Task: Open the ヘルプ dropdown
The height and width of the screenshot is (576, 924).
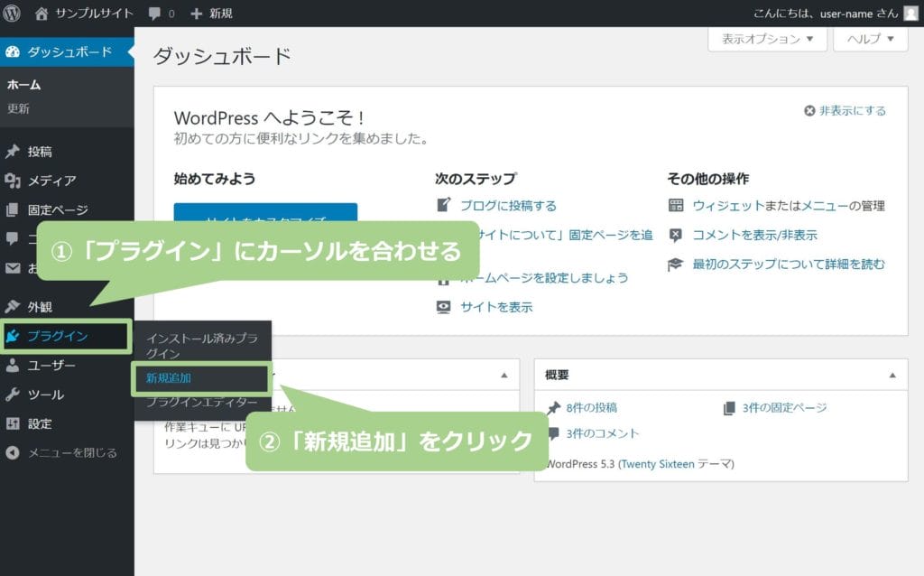Action: pos(871,39)
